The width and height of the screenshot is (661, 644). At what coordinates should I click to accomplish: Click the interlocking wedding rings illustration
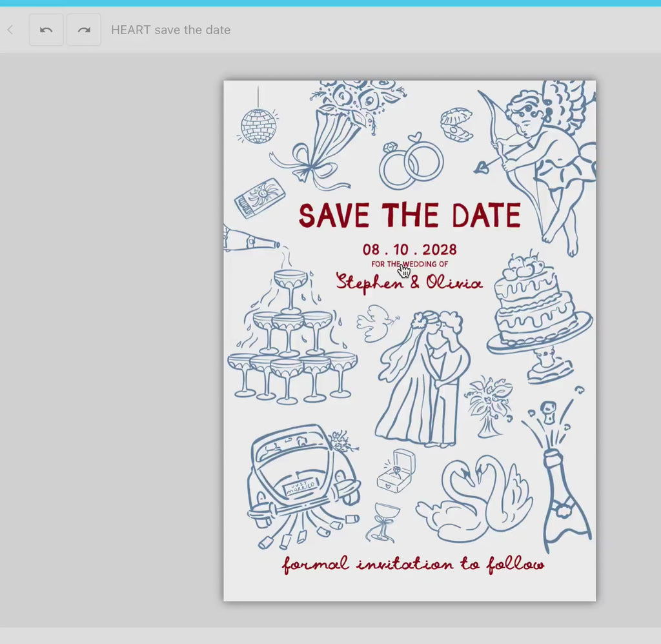(411, 161)
